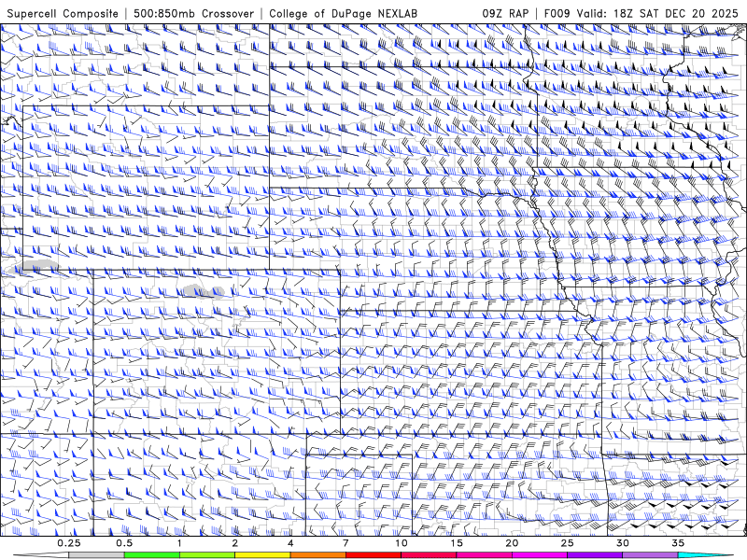Image resolution: width=747 pixels, height=560 pixels.
Task: Click the '500:850mb Crossover' header label
Action: [194, 14]
